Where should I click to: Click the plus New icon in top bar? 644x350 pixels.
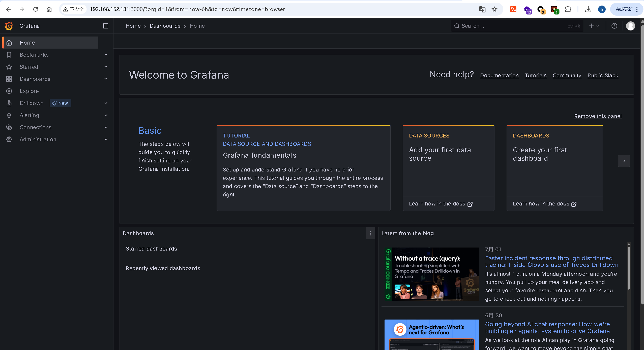click(x=591, y=26)
